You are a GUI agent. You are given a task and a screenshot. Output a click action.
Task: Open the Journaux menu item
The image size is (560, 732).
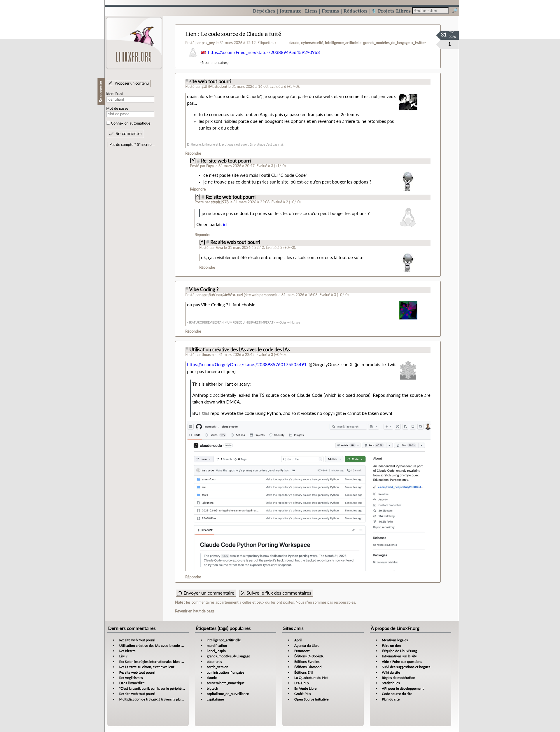(x=290, y=11)
